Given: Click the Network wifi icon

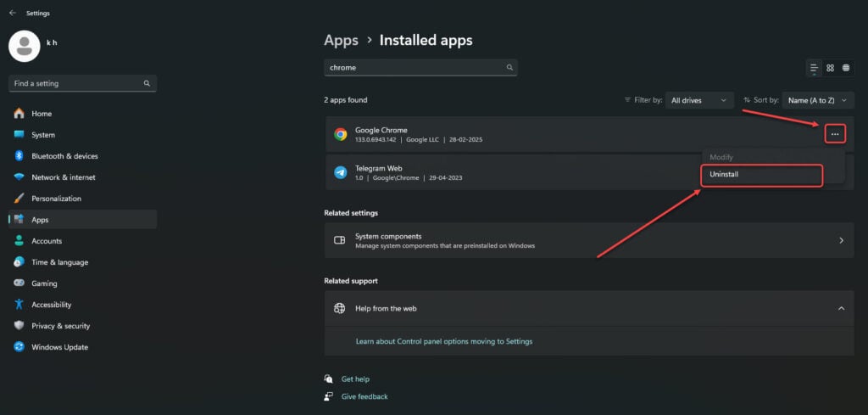Looking at the screenshot, I should coord(19,177).
